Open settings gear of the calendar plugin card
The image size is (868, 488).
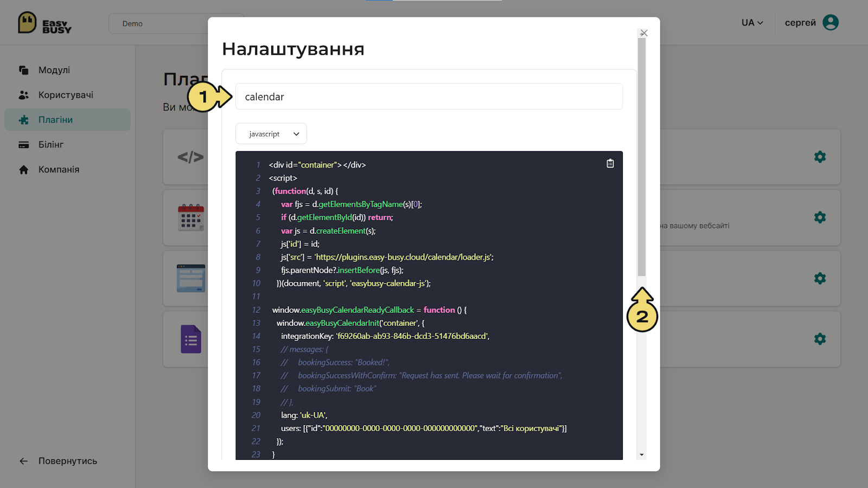click(x=820, y=217)
